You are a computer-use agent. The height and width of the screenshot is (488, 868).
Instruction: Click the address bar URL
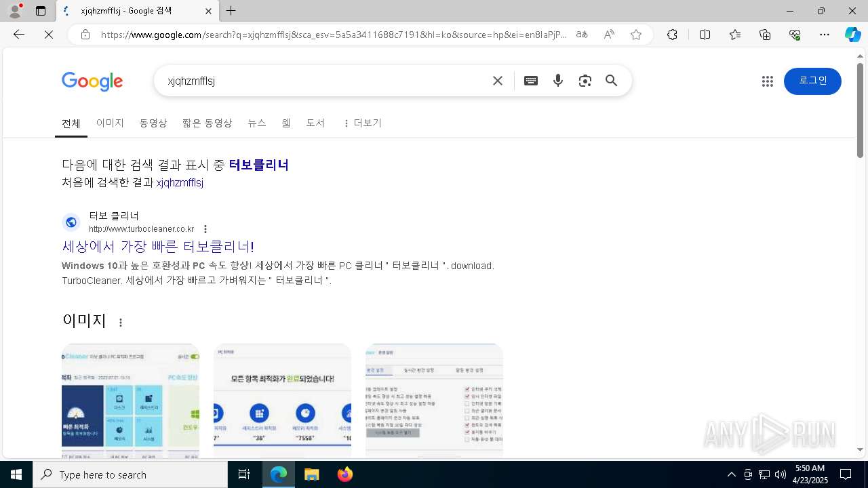[x=334, y=35]
